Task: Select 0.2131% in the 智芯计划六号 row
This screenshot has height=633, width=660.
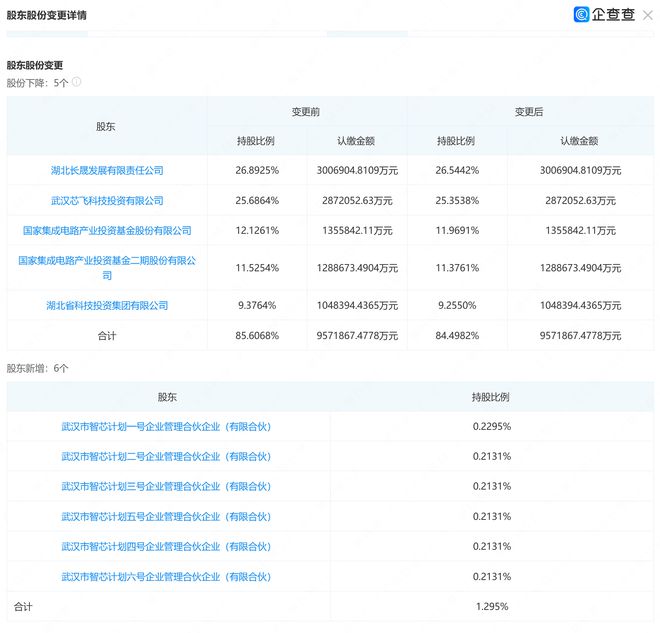Action: point(492,577)
